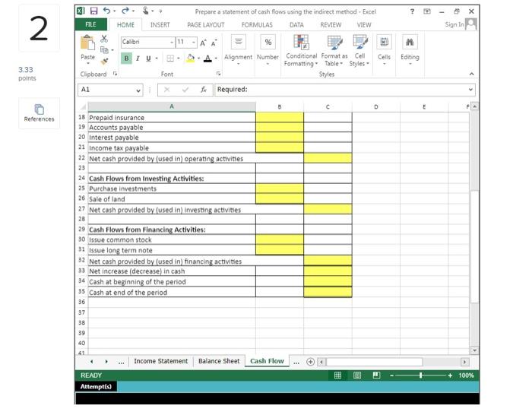Copy the selected cells
The height and width of the screenshot is (415, 532).
point(104,50)
